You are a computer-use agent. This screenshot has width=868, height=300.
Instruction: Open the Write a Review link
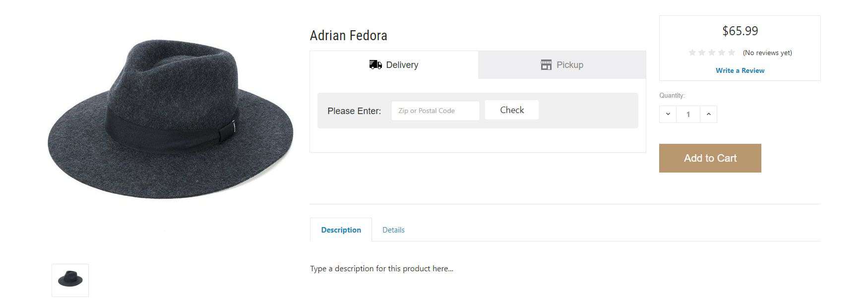point(740,70)
